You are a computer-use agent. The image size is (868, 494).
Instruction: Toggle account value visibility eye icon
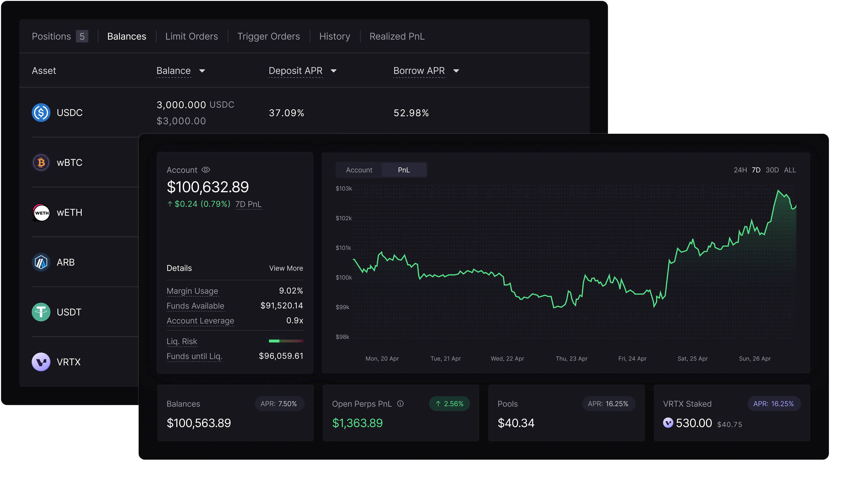206,170
